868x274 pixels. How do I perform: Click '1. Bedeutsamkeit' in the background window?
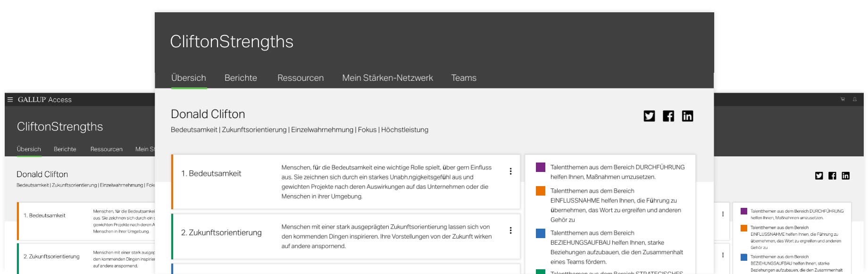(44, 215)
